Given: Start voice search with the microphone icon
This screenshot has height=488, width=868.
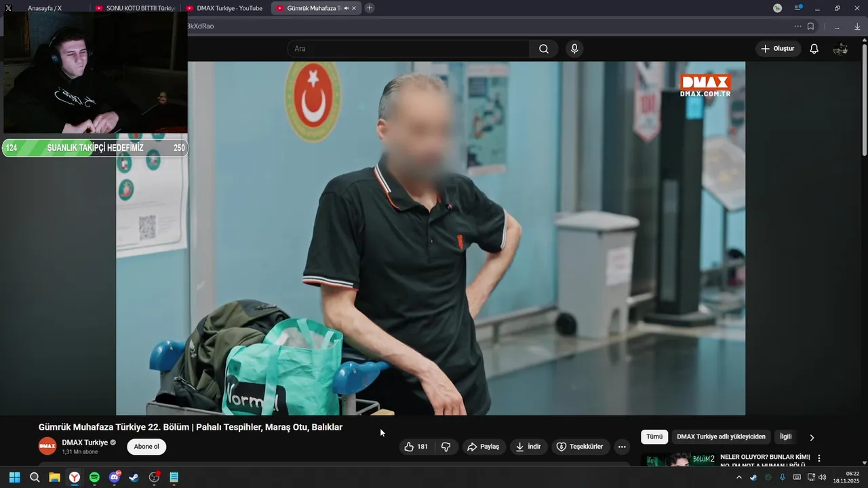Looking at the screenshot, I should click(x=574, y=49).
